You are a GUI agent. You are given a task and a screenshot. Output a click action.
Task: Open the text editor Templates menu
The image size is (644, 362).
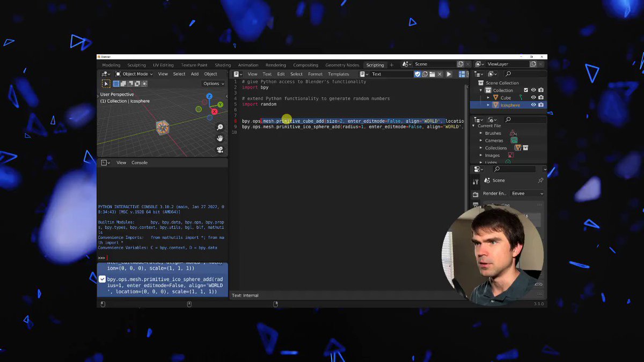[338, 74]
